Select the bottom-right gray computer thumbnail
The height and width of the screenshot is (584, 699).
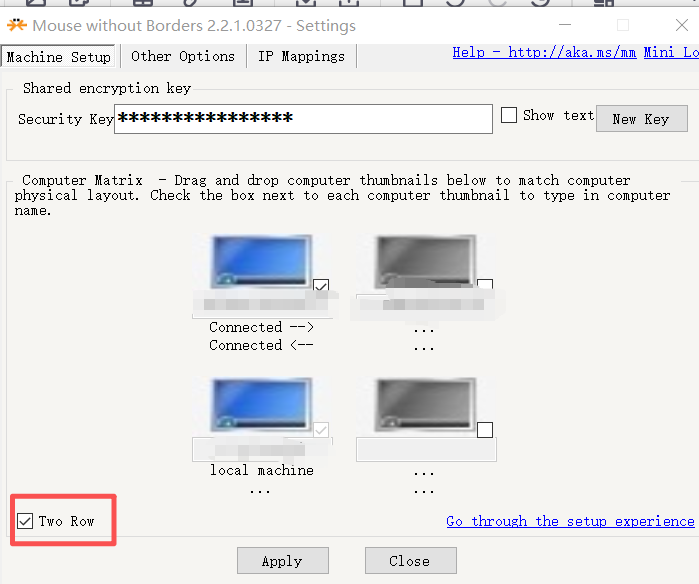(x=425, y=405)
